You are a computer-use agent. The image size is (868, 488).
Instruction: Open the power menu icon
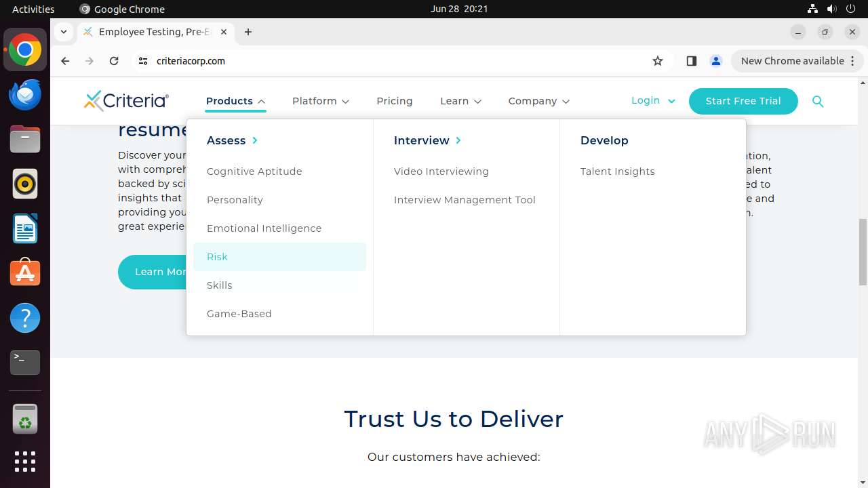click(851, 9)
